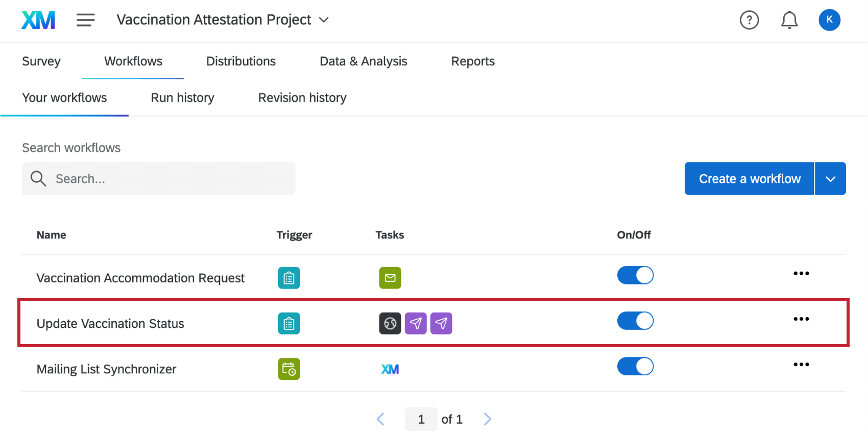Open the user account avatar K
Image resolution: width=868 pixels, height=434 pixels.
[829, 20]
